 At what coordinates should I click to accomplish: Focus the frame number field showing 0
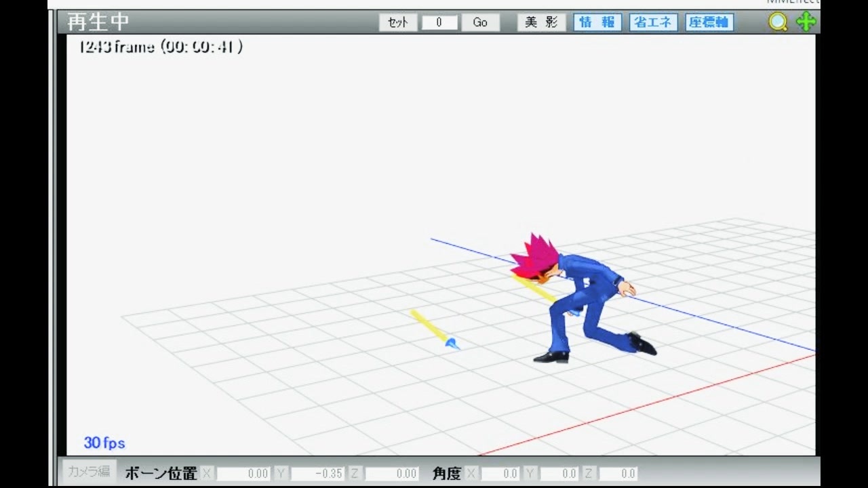click(x=439, y=22)
